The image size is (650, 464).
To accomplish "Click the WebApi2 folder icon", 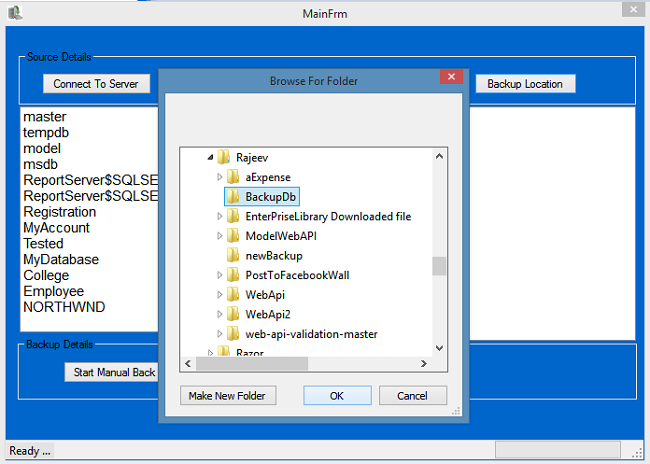I will point(233,314).
